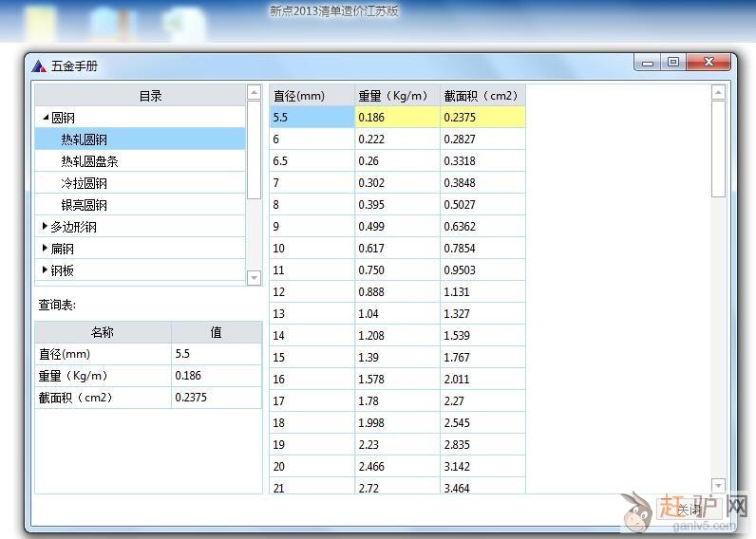Viewport: 756px width, 539px height.
Task: Select the highlighted 热轧圆钢 tree item
Action: (84, 139)
